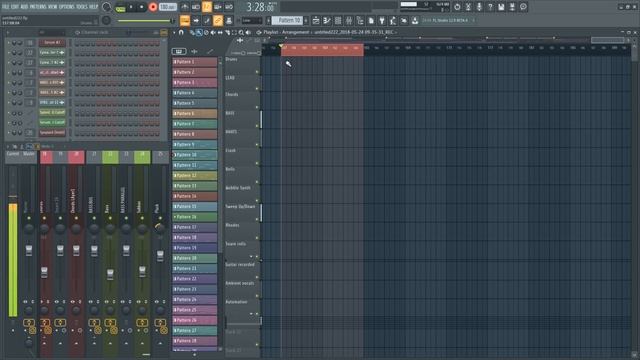Select Pattern 1 in the picker list
Screen dimensions: 640x360
pyautogui.click(x=195, y=62)
